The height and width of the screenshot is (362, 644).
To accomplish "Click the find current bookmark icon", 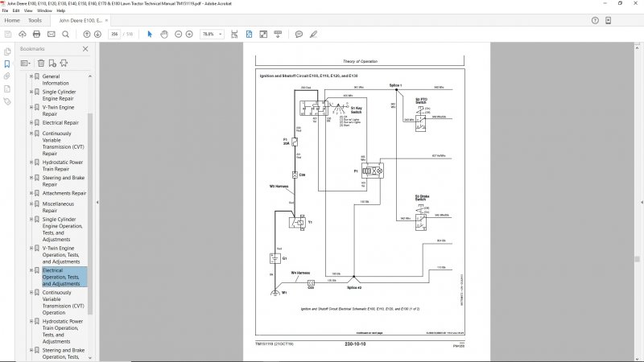I will tap(64, 64).
